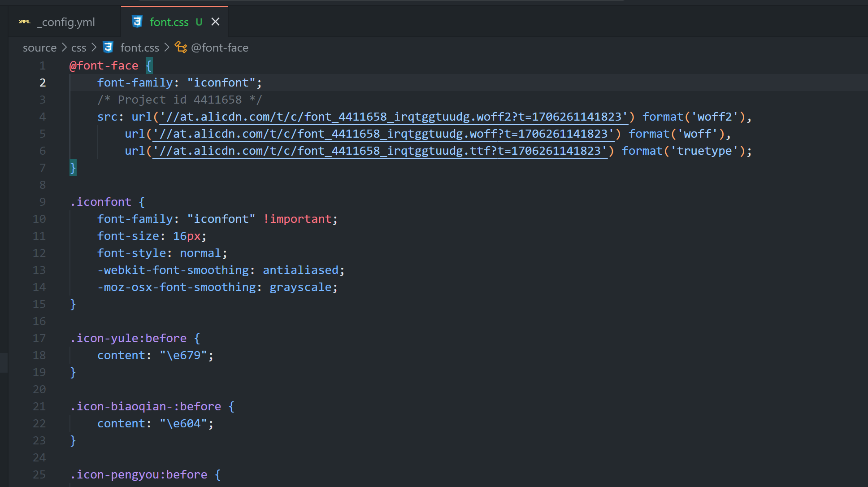Click the opening brace on line 1
The image size is (868, 487).
click(149, 65)
